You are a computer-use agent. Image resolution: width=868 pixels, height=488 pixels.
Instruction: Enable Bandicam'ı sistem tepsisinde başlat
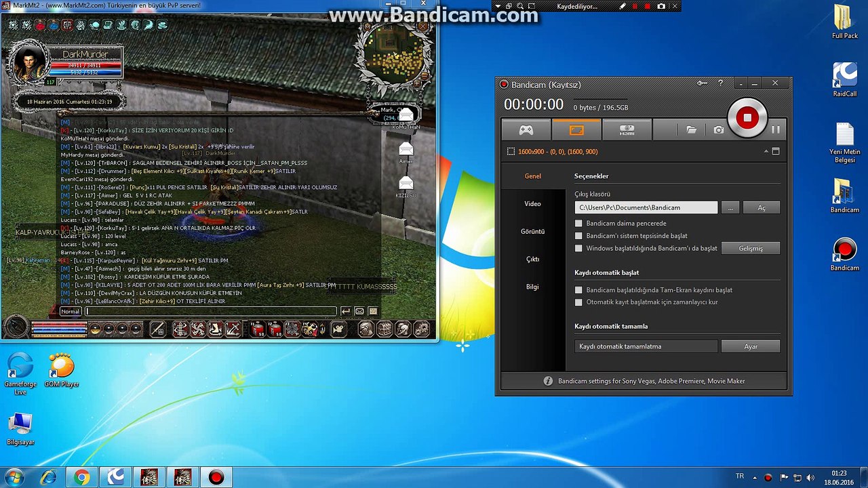click(x=578, y=236)
